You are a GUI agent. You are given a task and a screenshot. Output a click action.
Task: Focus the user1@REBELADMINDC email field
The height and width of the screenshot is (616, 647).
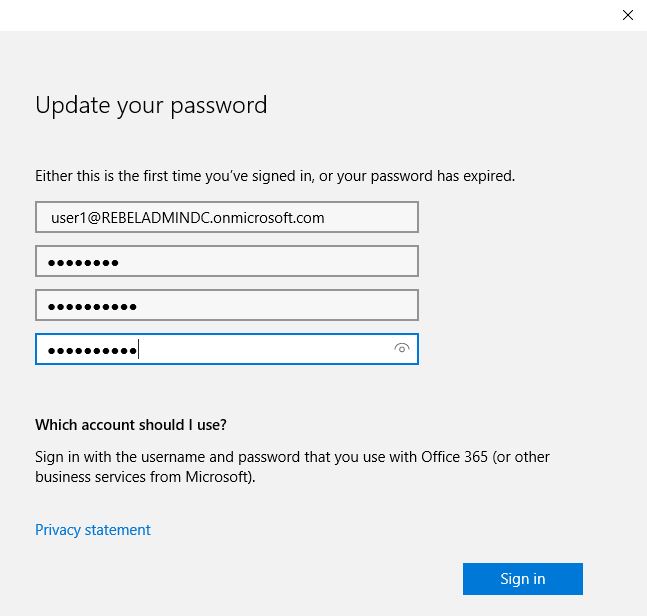pos(226,217)
